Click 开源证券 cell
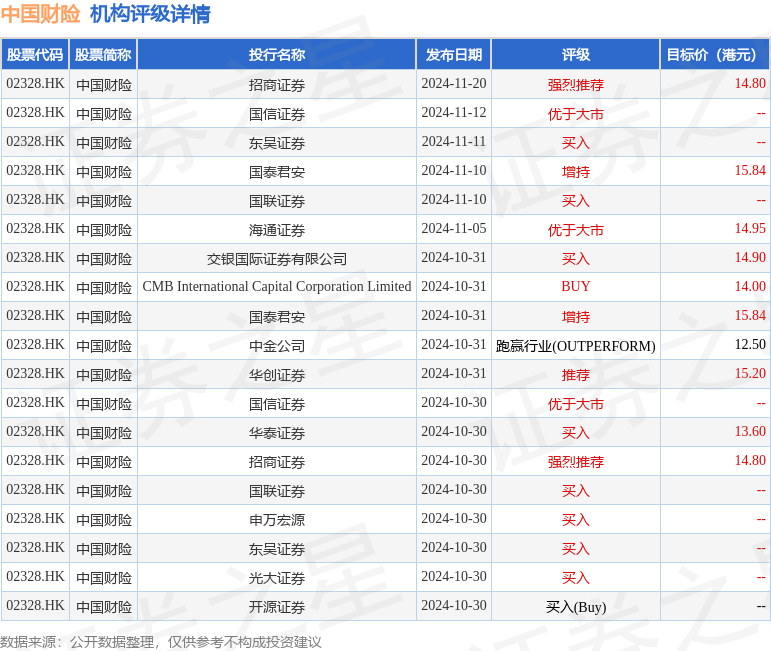Viewport: 771px width, 651px height. (277, 607)
